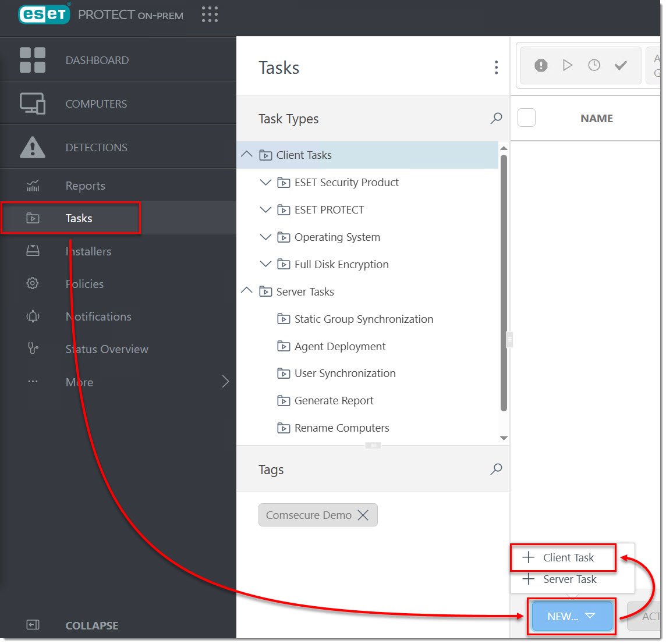The width and height of the screenshot is (666, 644).
Task: Select the Server Tasks folder
Action: (305, 291)
